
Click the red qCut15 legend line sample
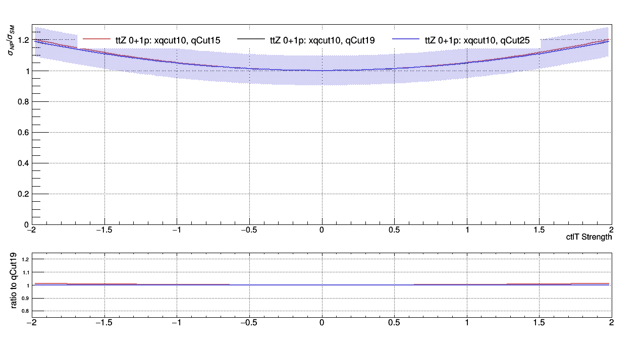click(96, 39)
